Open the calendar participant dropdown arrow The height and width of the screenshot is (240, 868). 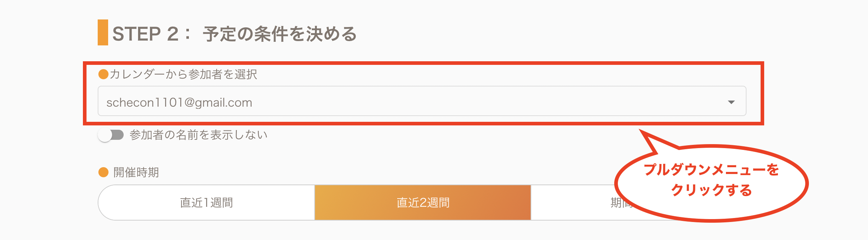tap(731, 102)
